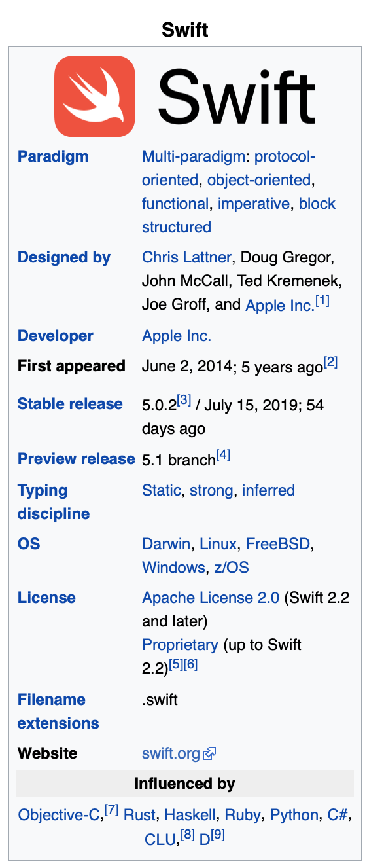Viewport: 365px width, 868px height.
Task: Open the Static typing link
Action: click(162, 490)
